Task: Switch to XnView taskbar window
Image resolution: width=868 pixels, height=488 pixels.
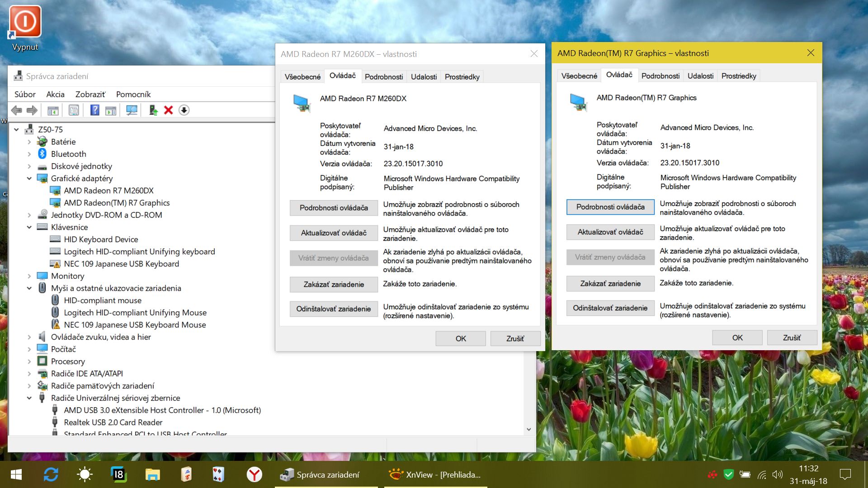Action: point(436,474)
